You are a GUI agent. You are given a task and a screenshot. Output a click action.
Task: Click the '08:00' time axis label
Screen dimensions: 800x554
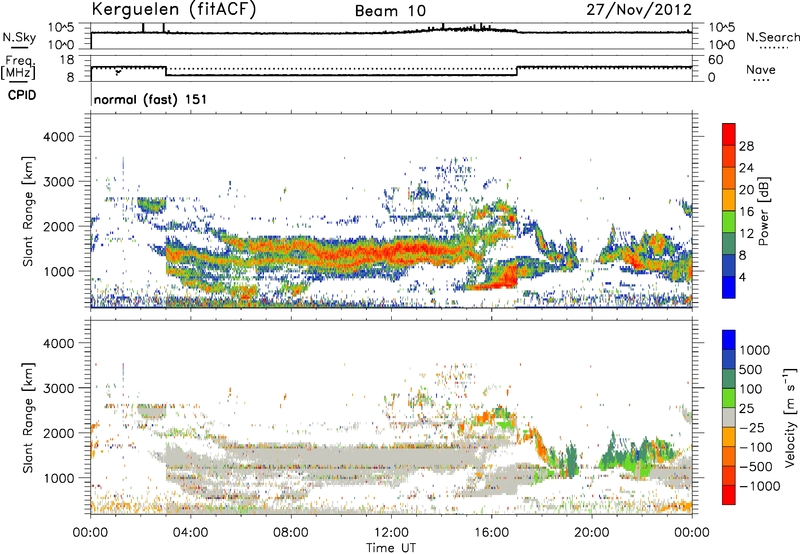click(291, 533)
